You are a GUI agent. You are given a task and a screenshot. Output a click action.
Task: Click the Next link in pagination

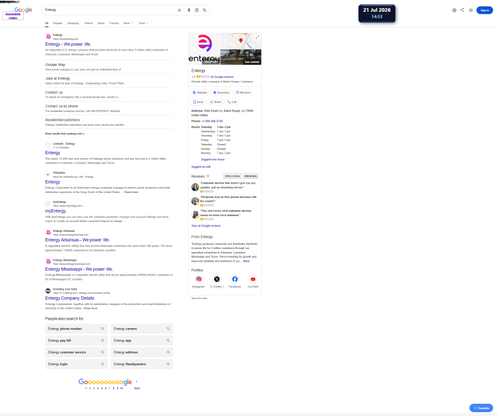[x=137, y=388]
